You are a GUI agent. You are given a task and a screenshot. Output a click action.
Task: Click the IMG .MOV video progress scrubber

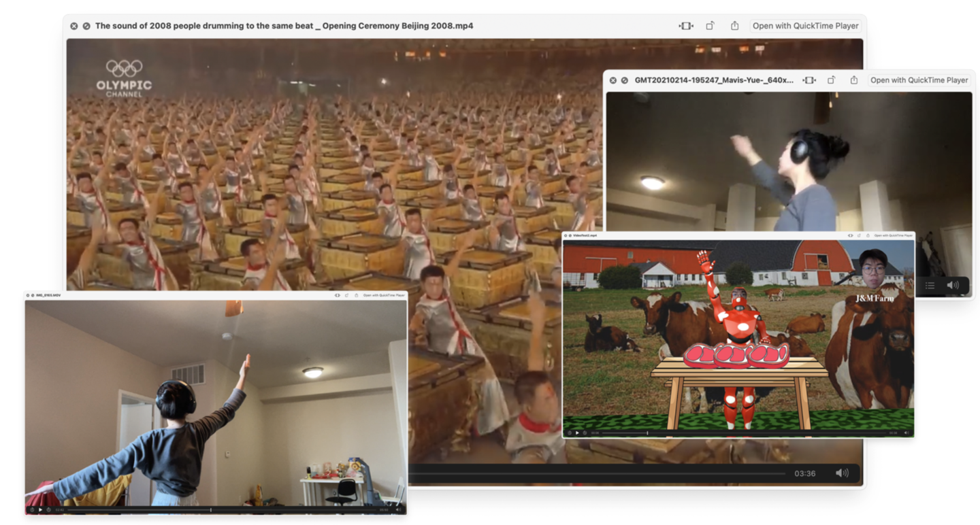click(x=211, y=509)
